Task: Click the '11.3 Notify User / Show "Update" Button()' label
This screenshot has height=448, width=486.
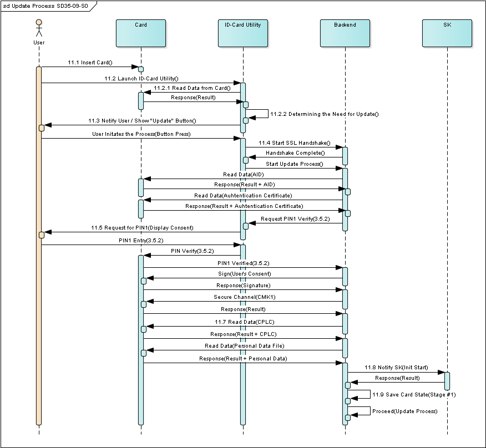Action: 142,121
